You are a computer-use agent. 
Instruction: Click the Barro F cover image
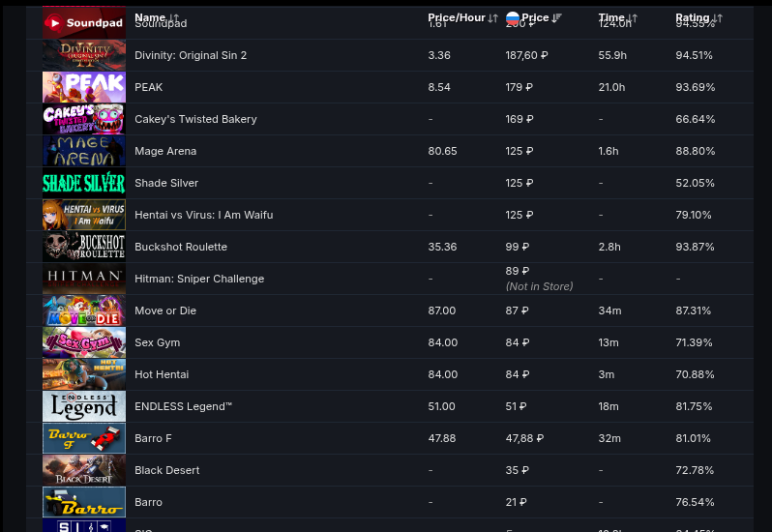pyautogui.click(x=84, y=438)
